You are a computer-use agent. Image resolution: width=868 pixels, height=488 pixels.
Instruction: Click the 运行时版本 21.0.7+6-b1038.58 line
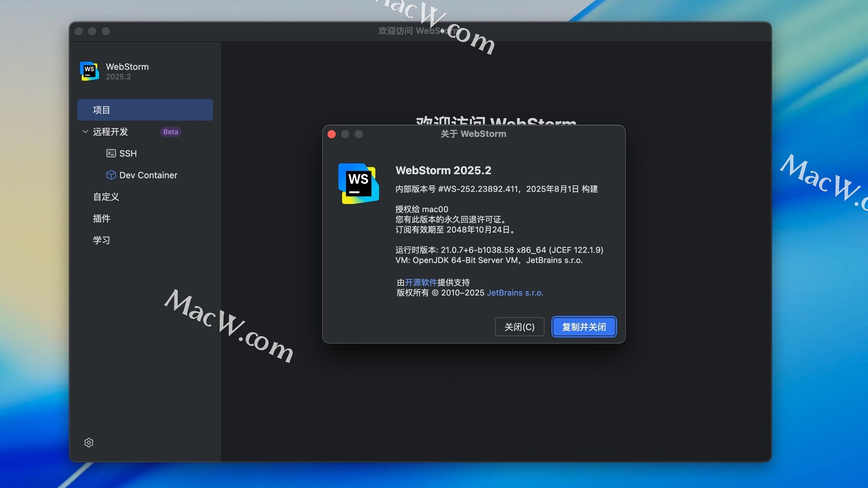coord(499,250)
